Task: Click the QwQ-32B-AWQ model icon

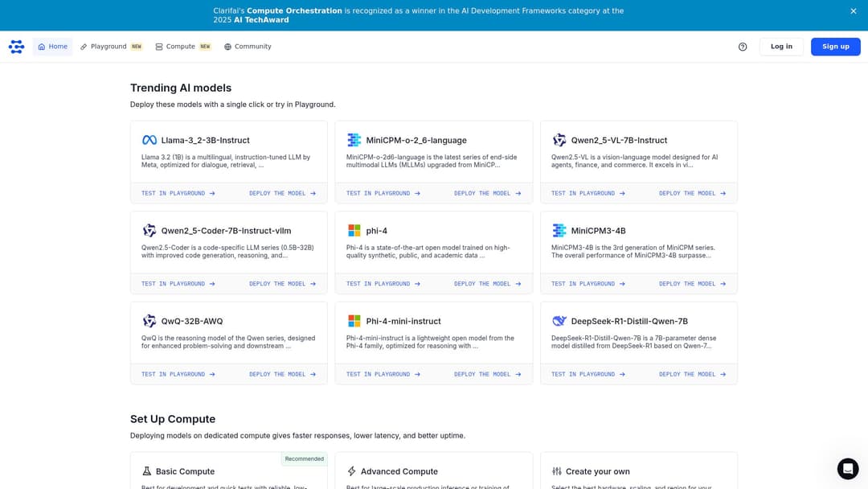Action: click(x=149, y=321)
